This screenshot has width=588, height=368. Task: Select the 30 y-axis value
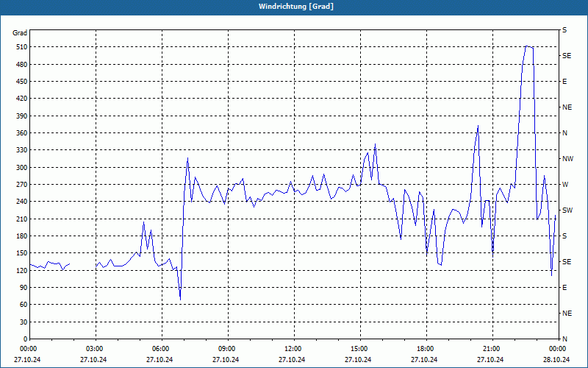[x=24, y=322]
